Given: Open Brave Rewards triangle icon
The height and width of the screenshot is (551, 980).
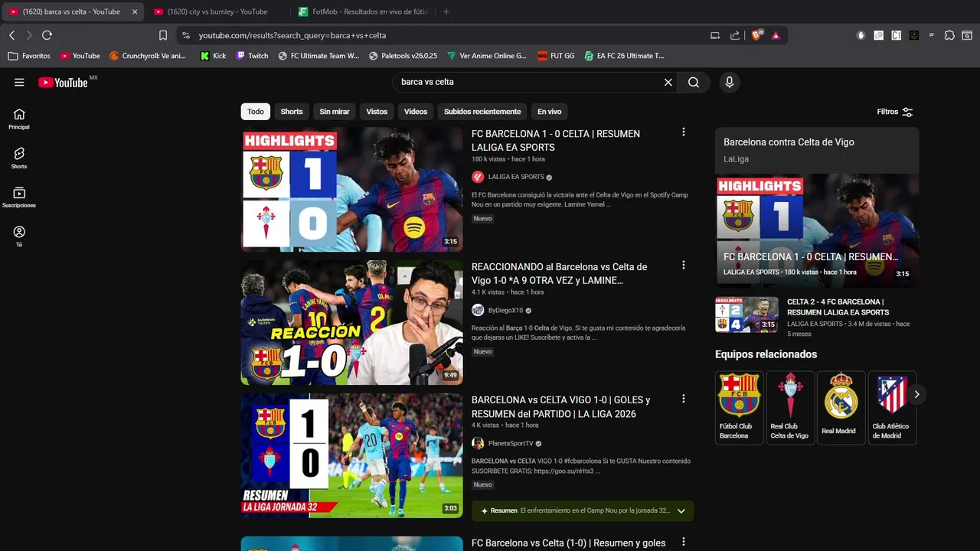Looking at the screenshot, I should coord(776,35).
